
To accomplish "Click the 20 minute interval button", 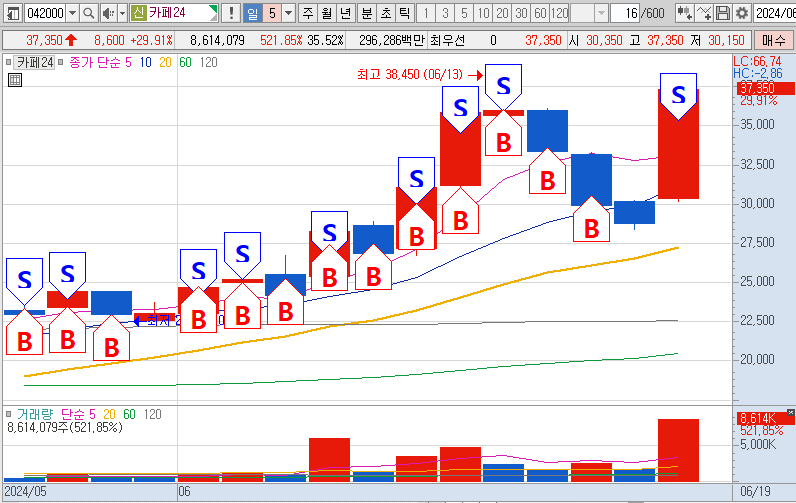I will 502,13.
